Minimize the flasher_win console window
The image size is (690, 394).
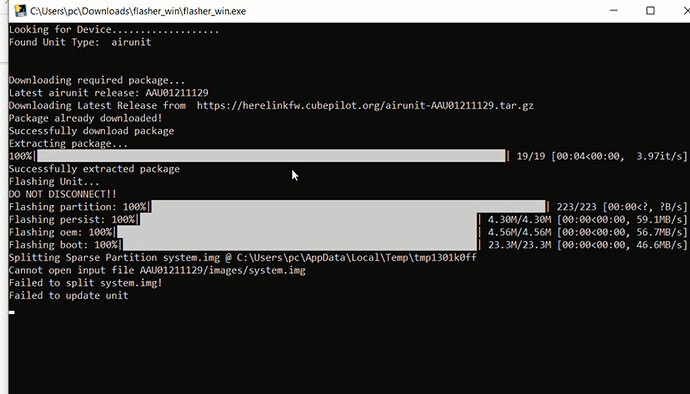[x=614, y=11]
